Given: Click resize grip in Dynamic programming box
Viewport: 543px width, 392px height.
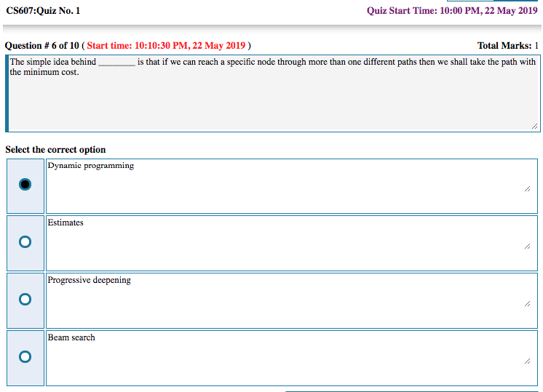Looking at the screenshot, I should 527,188.
